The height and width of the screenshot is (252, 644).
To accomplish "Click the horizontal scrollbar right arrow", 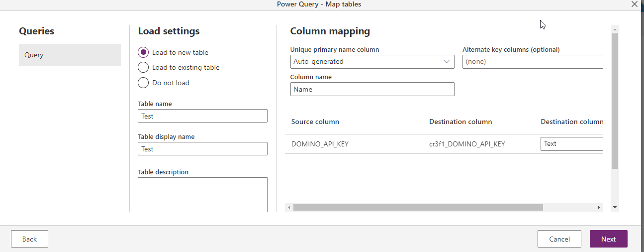I will [x=599, y=207].
